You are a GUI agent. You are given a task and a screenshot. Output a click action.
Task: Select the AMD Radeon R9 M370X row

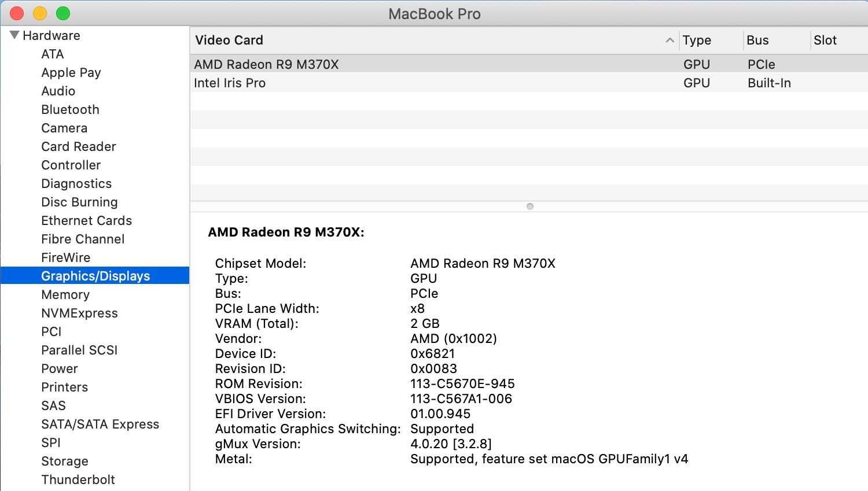pos(529,64)
